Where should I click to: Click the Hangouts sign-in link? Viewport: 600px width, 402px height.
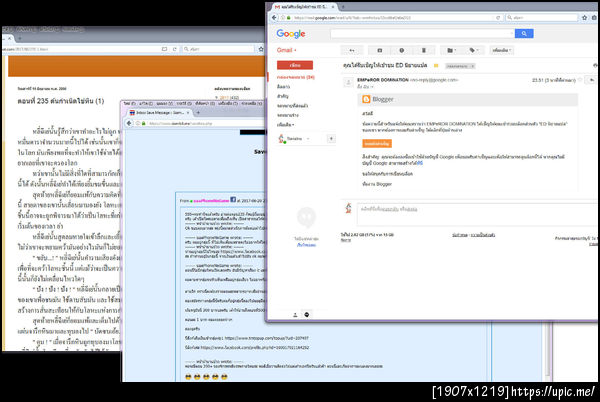coord(306,245)
